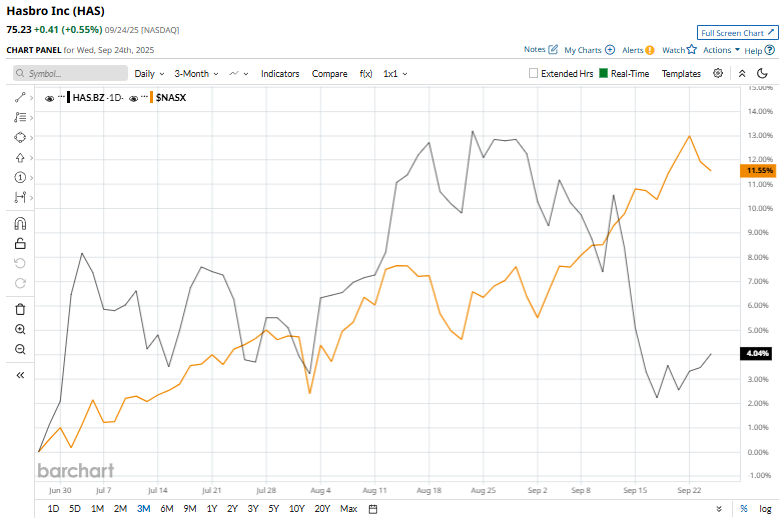Select the measure range tool
The image size is (782, 523).
20,197
